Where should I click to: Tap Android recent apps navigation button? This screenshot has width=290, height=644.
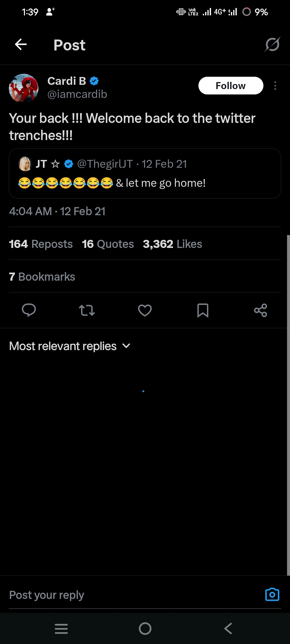[x=61, y=628]
